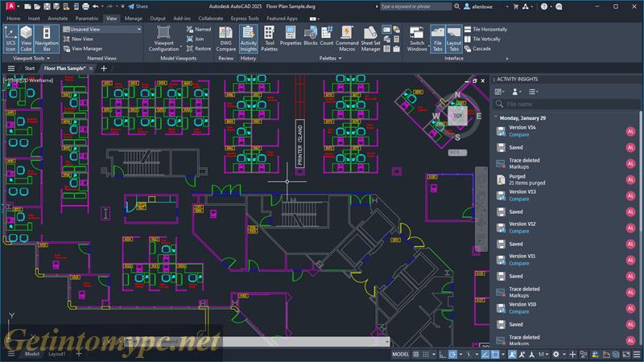Toggle Layout Tabs display

(x=454, y=39)
